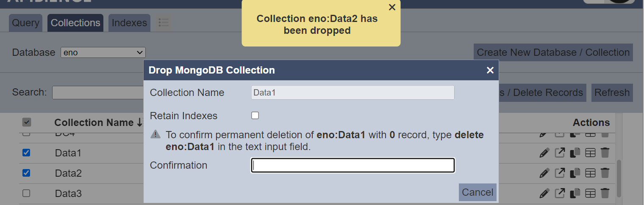Close the Drop MongoDB Collection dialog

pyautogui.click(x=490, y=70)
